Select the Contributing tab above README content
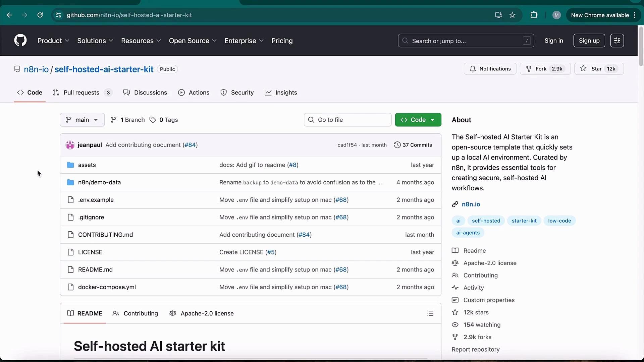 pos(135,313)
